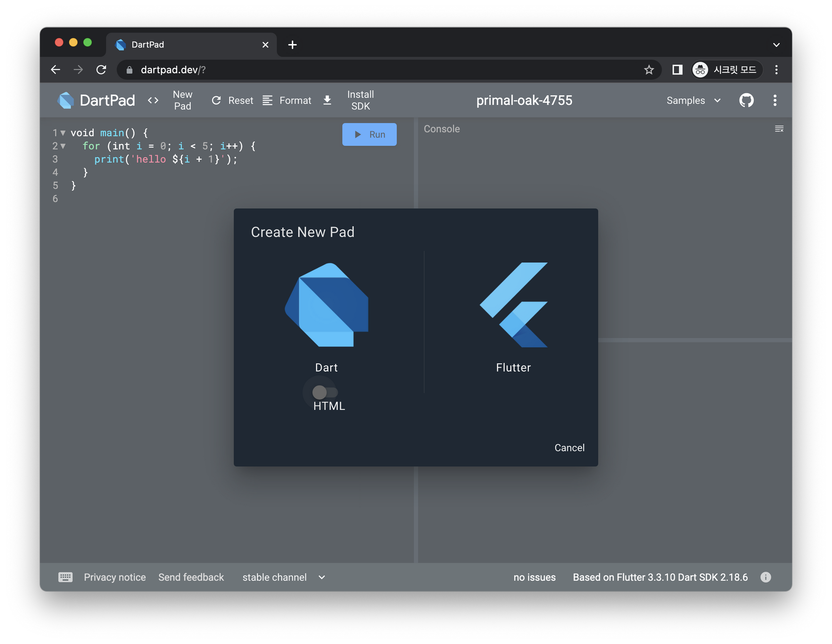The height and width of the screenshot is (644, 832).
Task: Select the Dart logo to create pad
Action: coord(327,305)
